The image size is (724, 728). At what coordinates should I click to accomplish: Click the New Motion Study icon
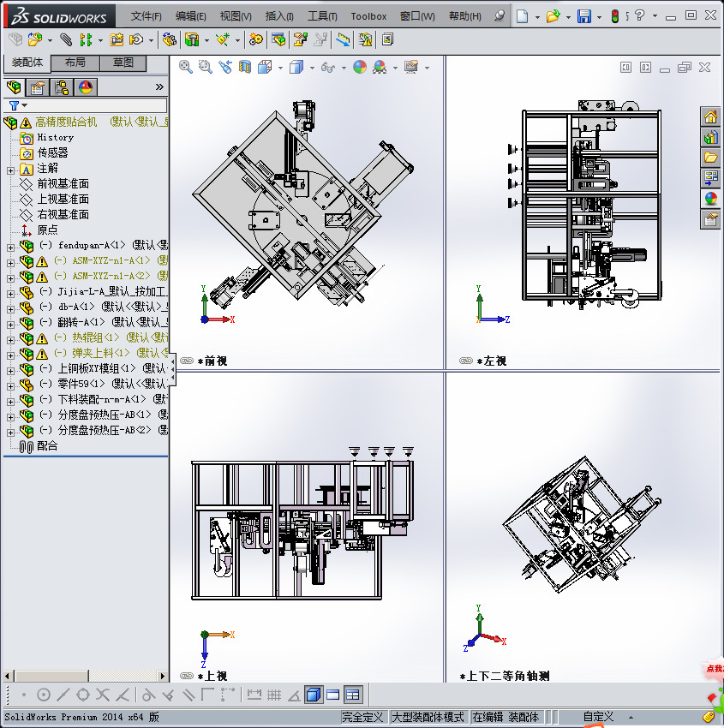click(x=255, y=40)
